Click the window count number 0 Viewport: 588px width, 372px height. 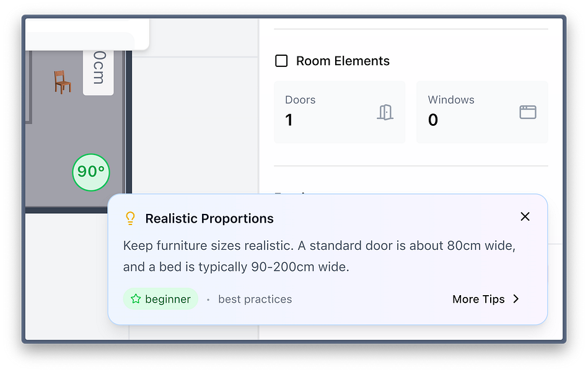432,120
